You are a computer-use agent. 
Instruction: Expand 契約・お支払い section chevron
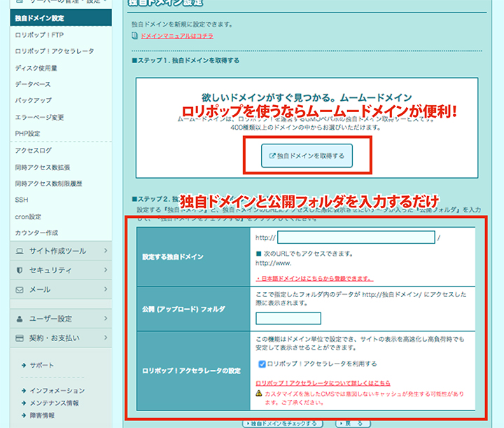[x=106, y=338]
